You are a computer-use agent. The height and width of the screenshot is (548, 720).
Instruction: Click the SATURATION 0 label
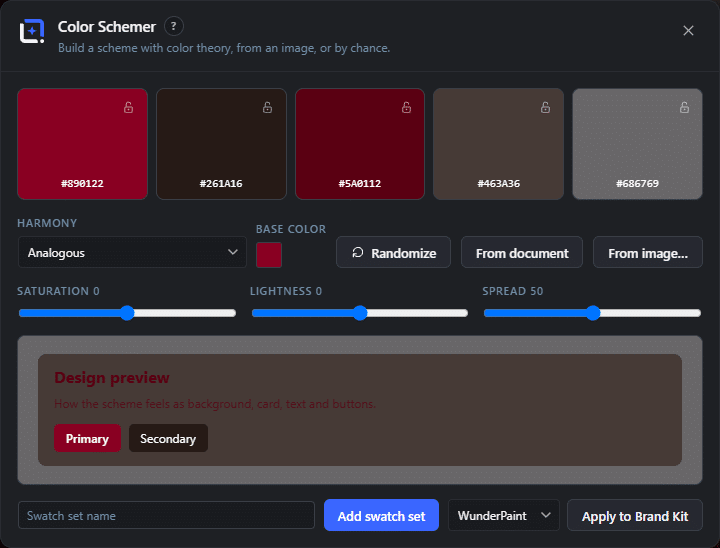58,291
